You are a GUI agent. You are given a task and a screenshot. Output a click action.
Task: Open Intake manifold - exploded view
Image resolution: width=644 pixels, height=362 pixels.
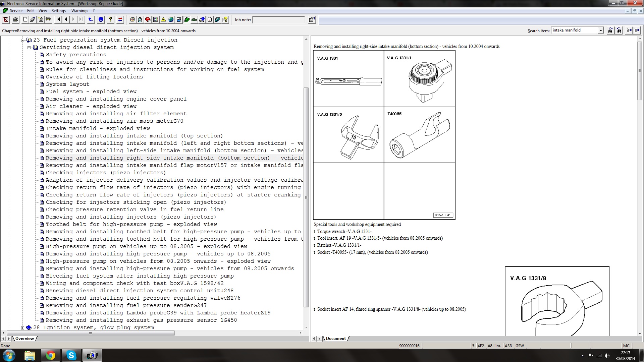[x=98, y=128]
